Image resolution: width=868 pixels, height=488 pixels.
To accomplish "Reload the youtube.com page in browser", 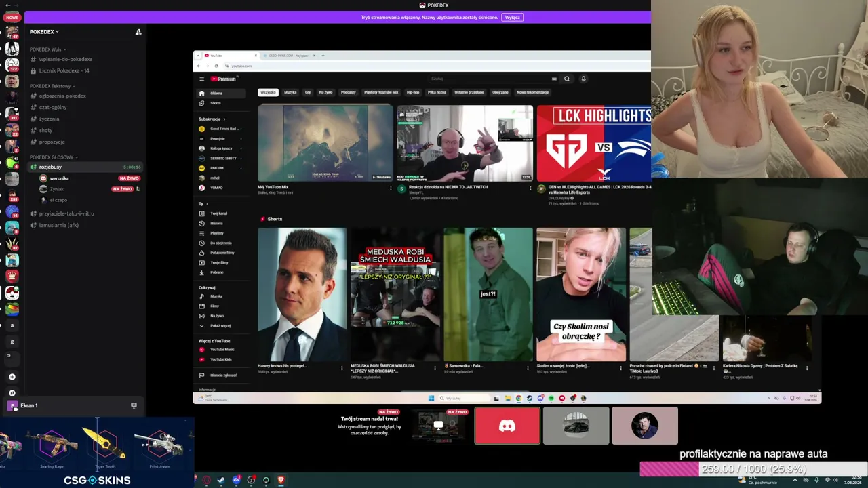I will click(216, 66).
